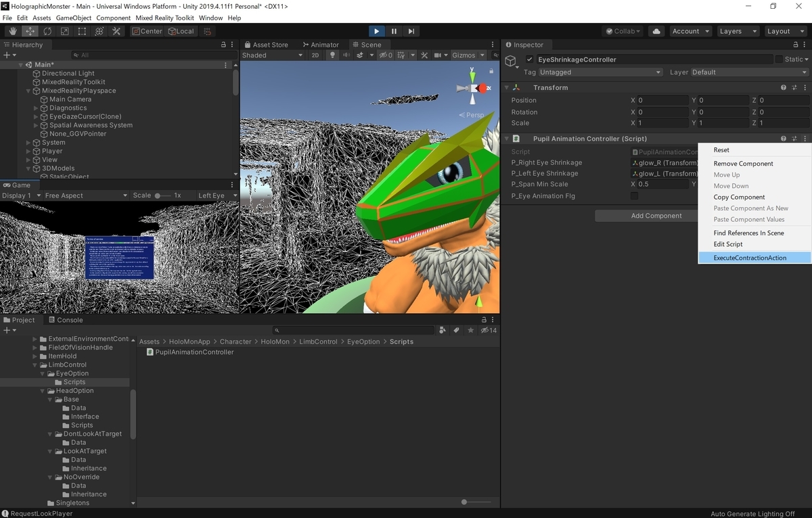
Task: Open the Mixed Reality Toolkit menu
Action: pos(163,18)
